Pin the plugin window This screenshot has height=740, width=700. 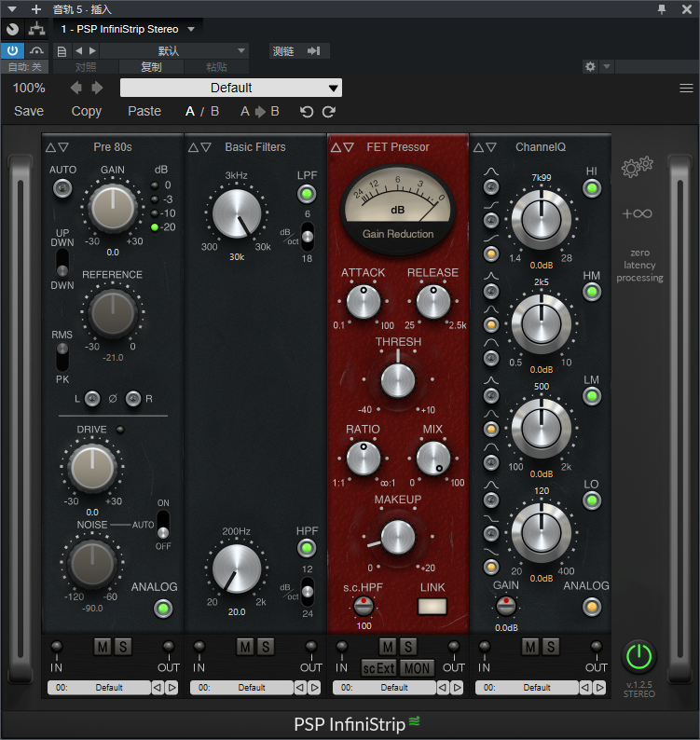click(x=662, y=9)
